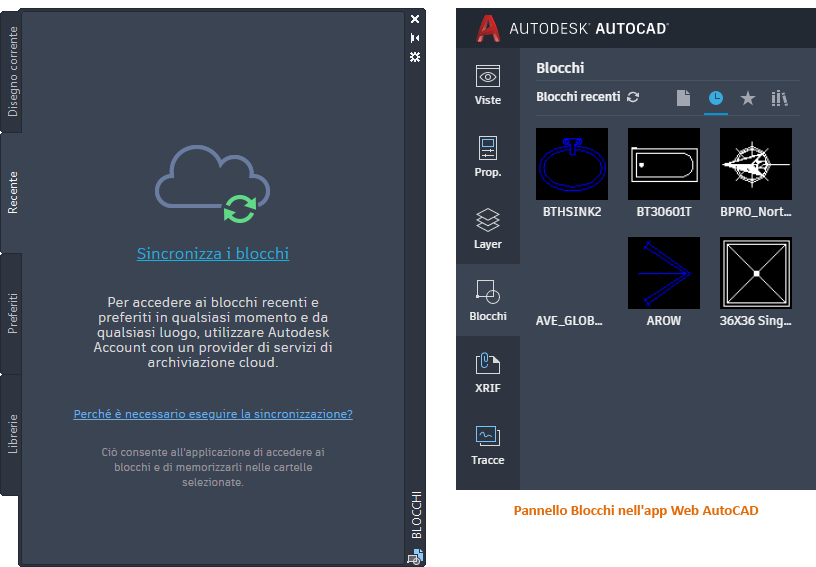Screen dimensions: 816x567
Task: Select the BT30601T bathtub block thumbnail
Action: click(x=664, y=164)
